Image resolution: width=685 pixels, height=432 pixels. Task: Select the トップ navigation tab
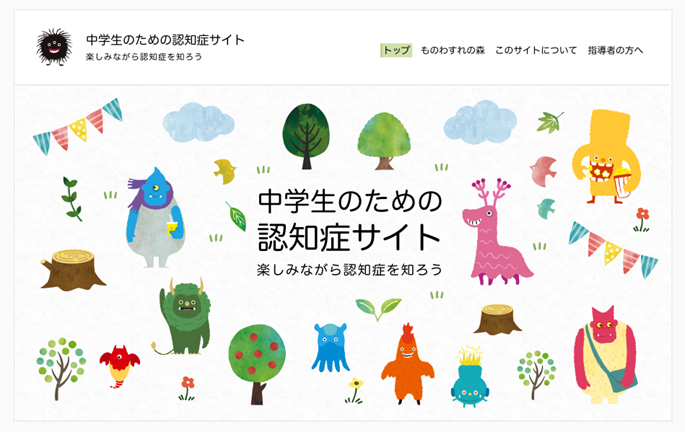click(x=396, y=50)
